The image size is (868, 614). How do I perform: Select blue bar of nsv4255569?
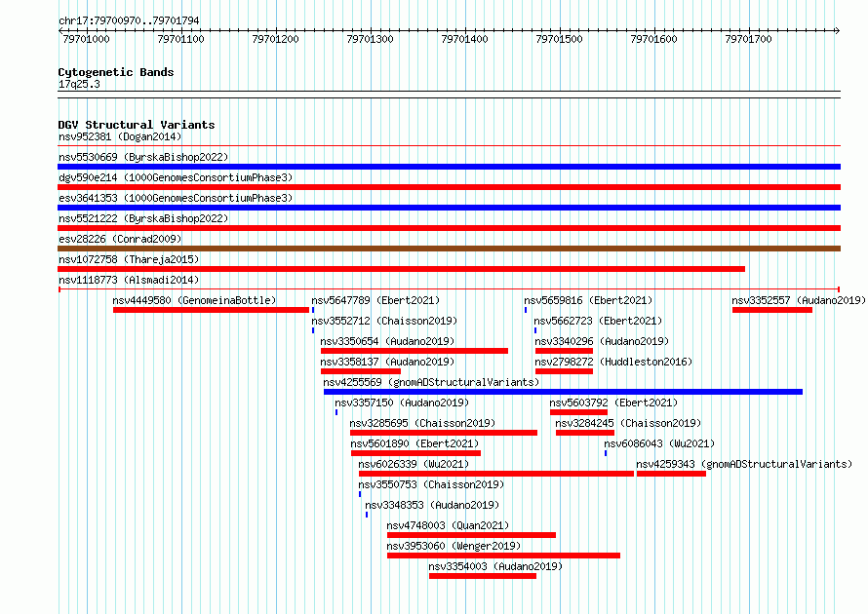[563, 392]
